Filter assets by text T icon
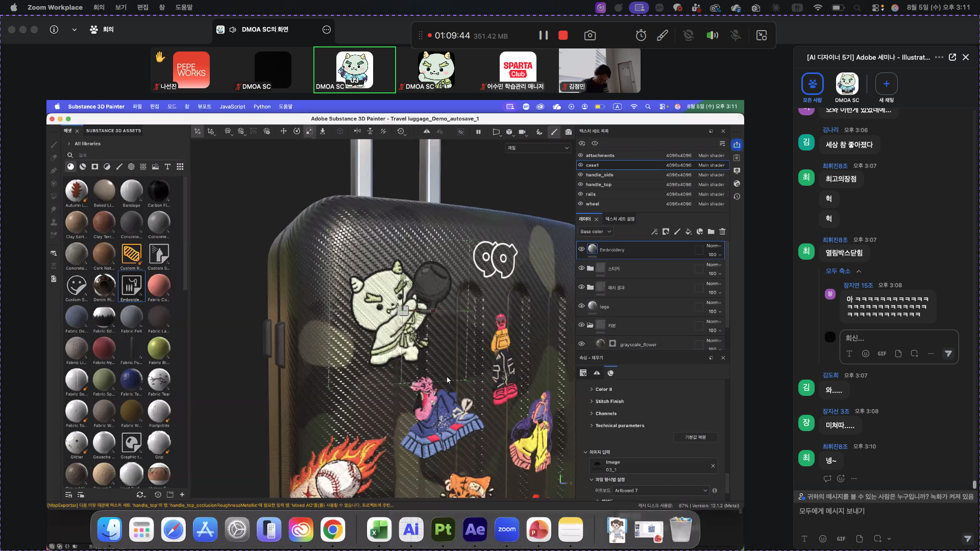Screen dimensions: 980x551 point(167,167)
